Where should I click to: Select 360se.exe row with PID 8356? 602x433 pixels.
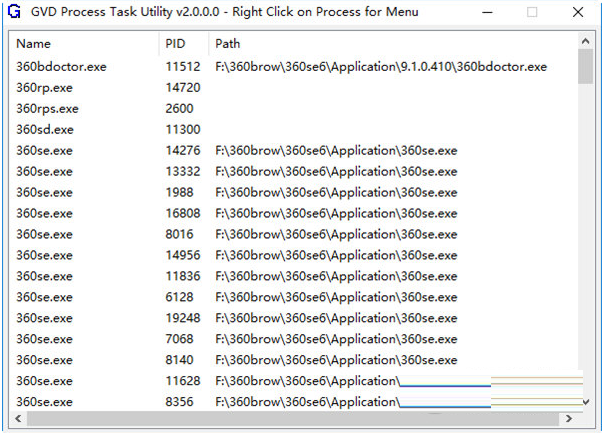point(293,402)
